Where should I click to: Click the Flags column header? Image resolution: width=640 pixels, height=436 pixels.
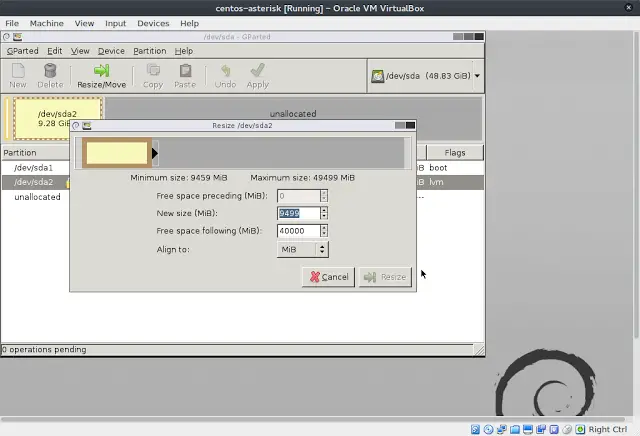tap(455, 153)
